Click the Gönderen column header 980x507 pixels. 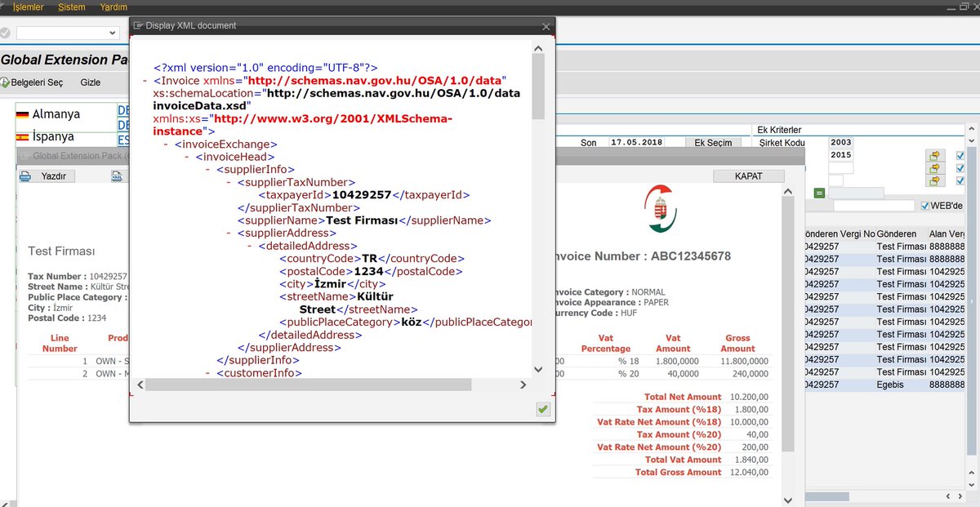click(x=897, y=234)
